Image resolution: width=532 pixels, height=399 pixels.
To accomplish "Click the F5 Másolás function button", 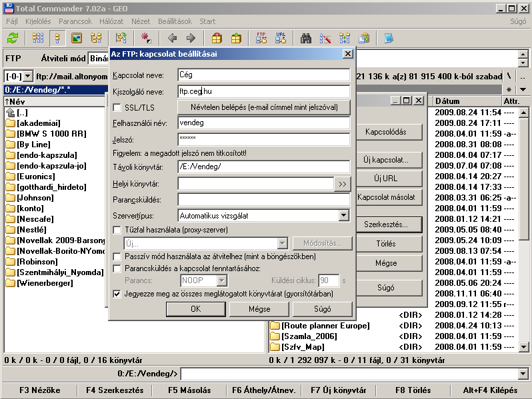I will click(x=189, y=390).
